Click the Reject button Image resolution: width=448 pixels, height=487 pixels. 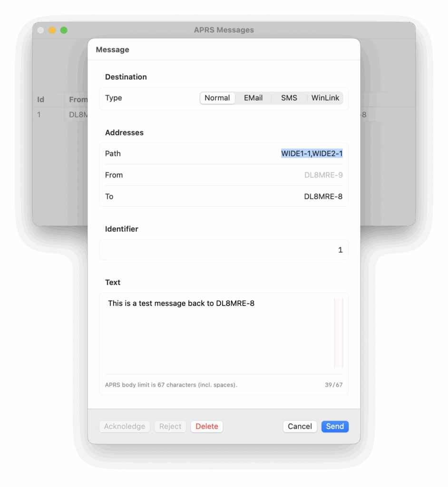[170, 427]
